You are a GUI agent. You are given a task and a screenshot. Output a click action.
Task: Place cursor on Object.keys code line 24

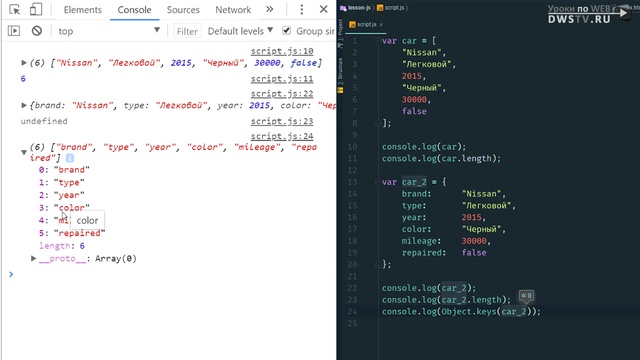[461, 311]
